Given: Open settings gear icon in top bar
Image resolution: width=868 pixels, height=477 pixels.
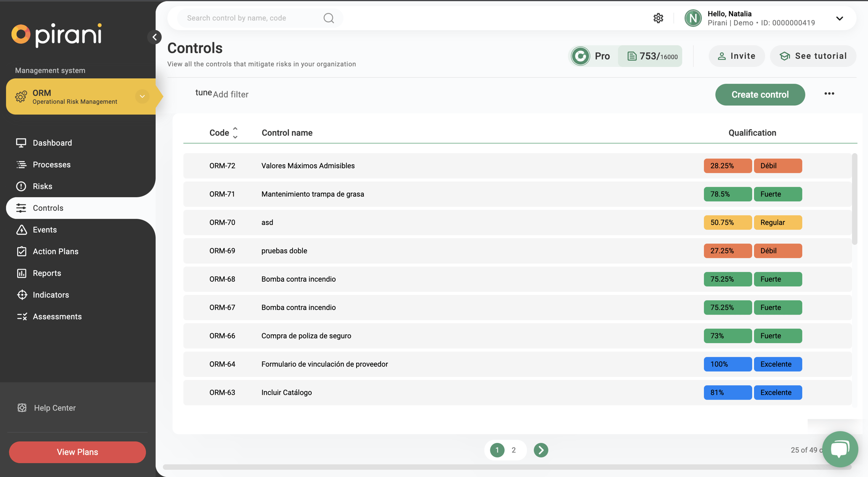Looking at the screenshot, I should [x=658, y=18].
